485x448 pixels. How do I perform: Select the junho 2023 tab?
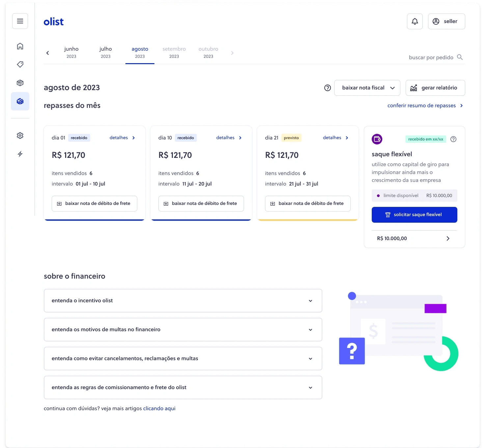[71, 53]
